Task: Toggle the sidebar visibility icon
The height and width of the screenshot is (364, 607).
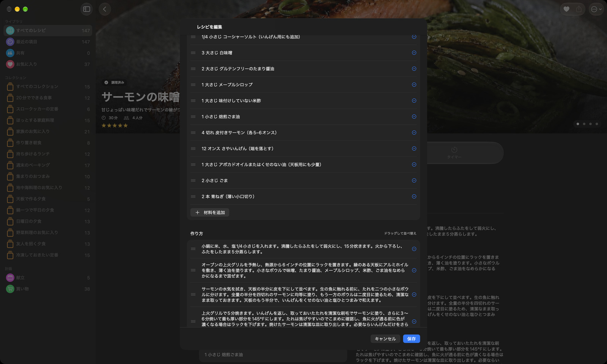Action: [x=86, y=9]
